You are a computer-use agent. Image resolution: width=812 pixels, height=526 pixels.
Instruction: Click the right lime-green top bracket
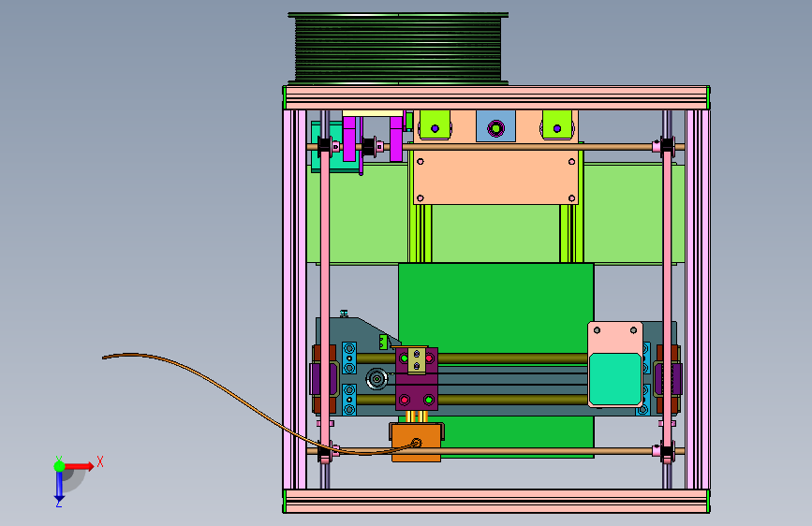point(557,124)
